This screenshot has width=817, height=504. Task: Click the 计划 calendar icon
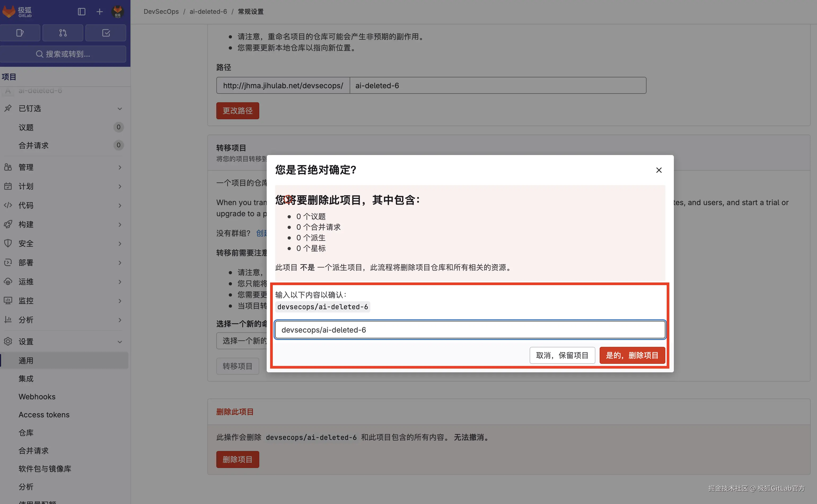(8, 186)
